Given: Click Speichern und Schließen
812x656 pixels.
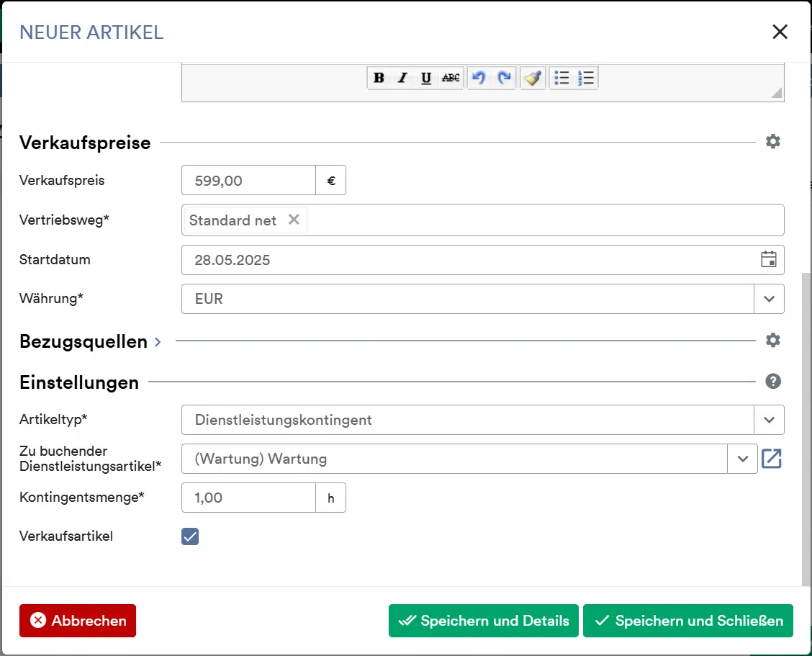Looking at the screenshot, I should pos(687,620).
